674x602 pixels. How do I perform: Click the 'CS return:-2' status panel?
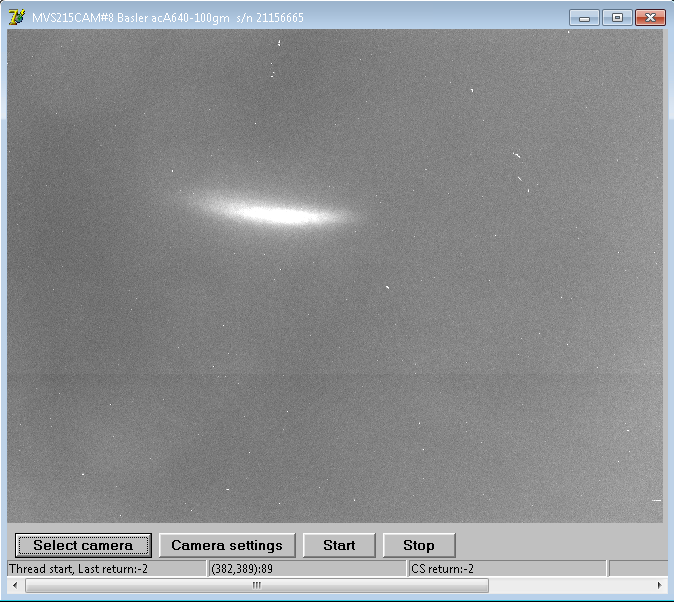pyautogui.click(x=506, y=569)
